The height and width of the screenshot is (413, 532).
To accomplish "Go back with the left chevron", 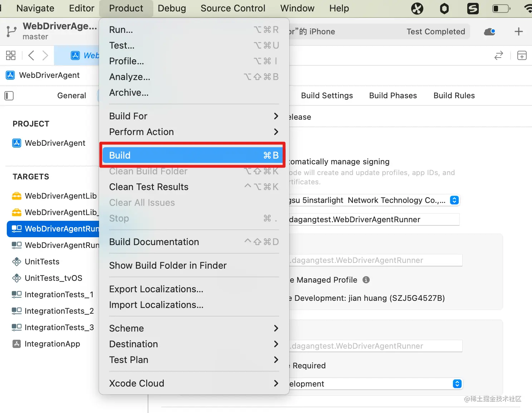I will point(31,55).
